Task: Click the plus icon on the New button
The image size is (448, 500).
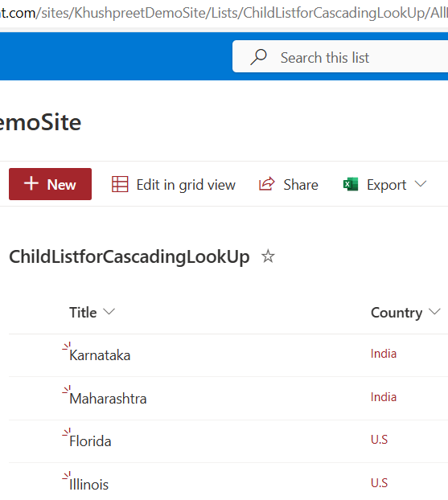Action: click(x=31, y=183)
